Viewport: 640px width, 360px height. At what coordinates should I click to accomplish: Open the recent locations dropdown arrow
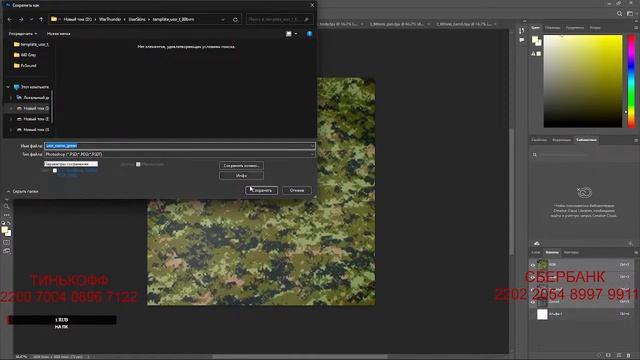(31, 19)
